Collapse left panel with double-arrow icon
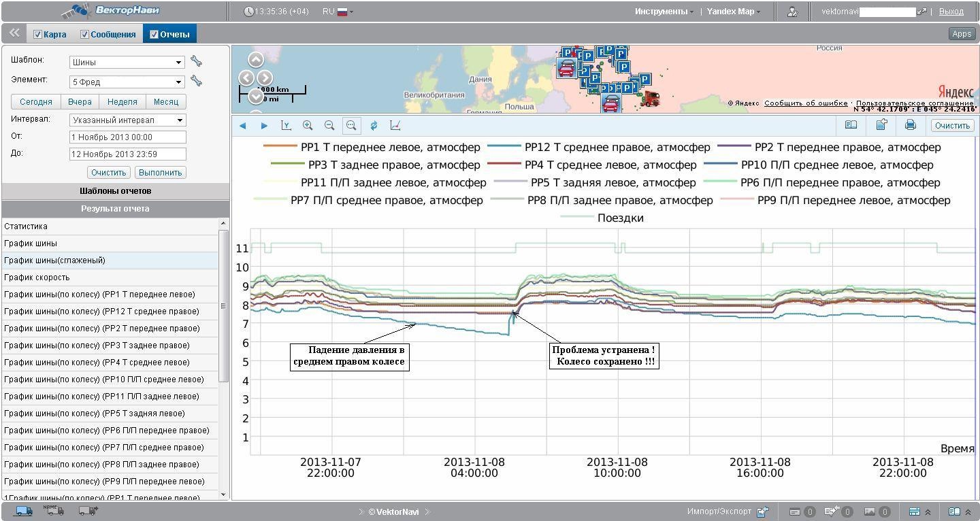This screenshot has width=980, height=521. pyautogui.click(x=14, y=33)
